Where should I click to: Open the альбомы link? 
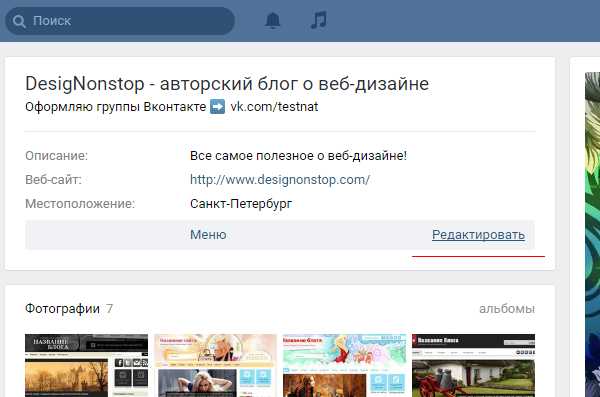point(507,309)
